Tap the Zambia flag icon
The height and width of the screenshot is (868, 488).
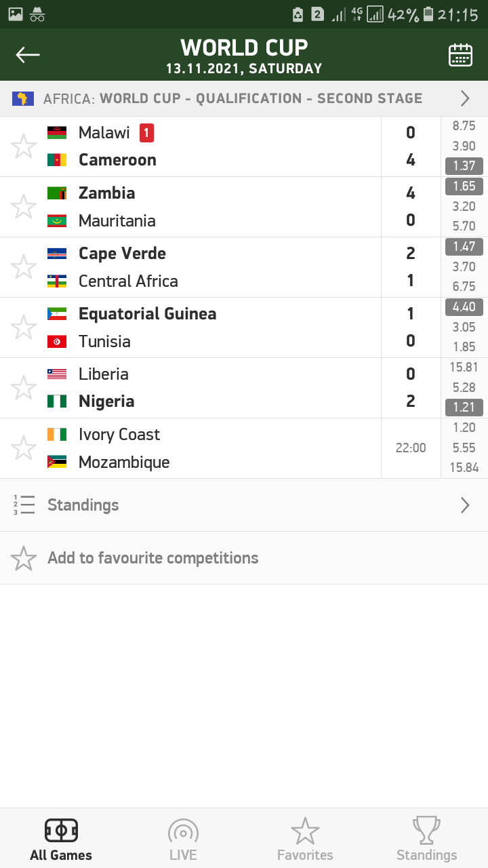pos(57,193)
